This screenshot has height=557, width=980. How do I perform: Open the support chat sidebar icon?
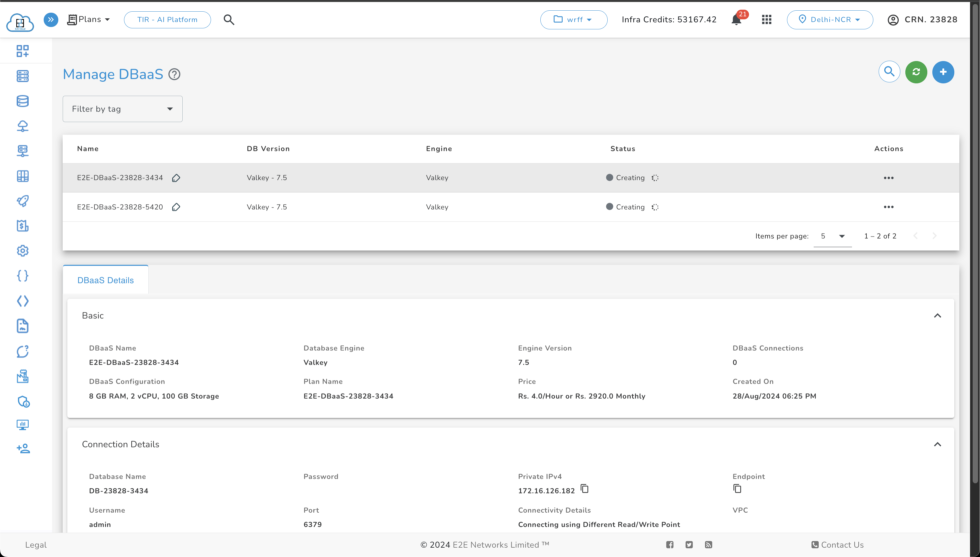coord(23,351)
